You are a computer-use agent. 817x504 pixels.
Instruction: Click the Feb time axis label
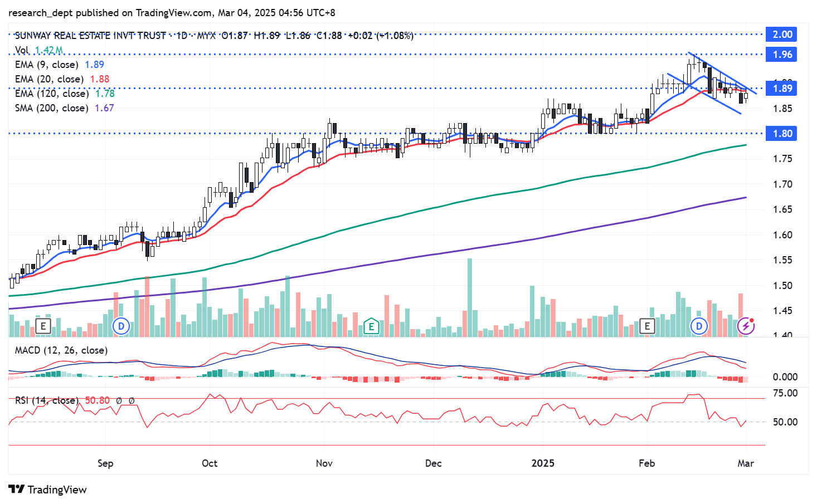647,463
